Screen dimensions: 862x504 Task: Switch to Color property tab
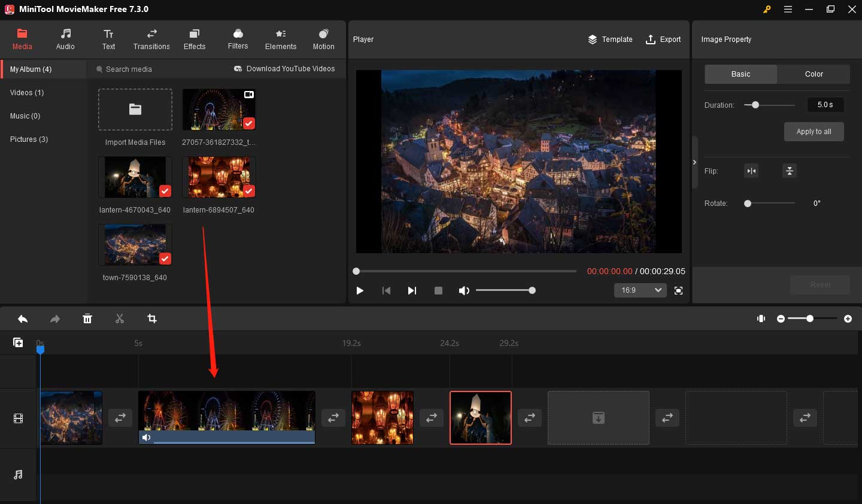[814, 74]
